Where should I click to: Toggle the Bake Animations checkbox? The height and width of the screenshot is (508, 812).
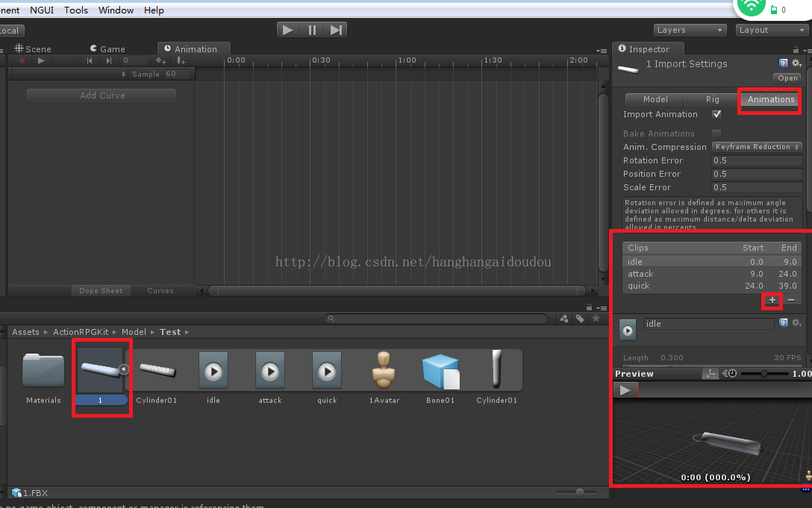point(716,134)
